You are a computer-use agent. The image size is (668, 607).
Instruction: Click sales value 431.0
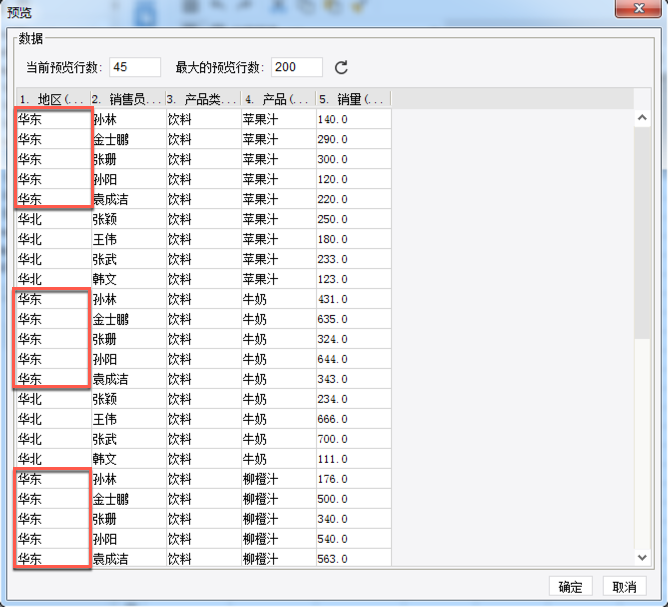point(332,299)
